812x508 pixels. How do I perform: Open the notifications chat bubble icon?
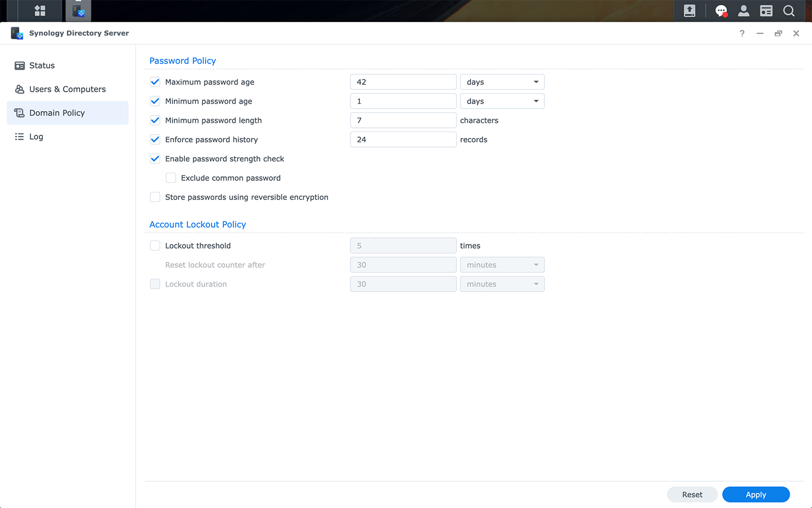click(x=721, y=11)
